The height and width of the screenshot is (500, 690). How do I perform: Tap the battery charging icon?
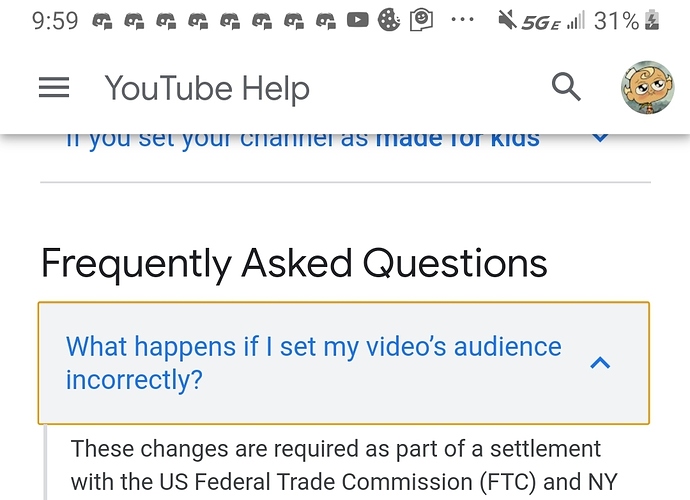tap(654, 20)
